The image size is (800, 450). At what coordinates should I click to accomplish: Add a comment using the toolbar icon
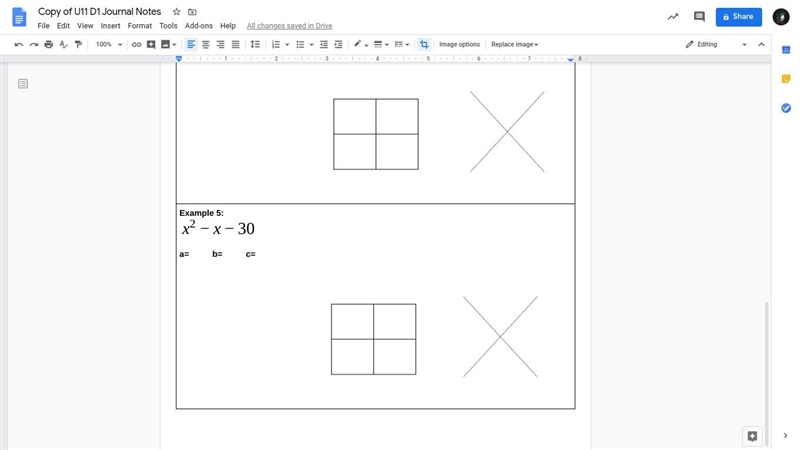coord(151,44)
